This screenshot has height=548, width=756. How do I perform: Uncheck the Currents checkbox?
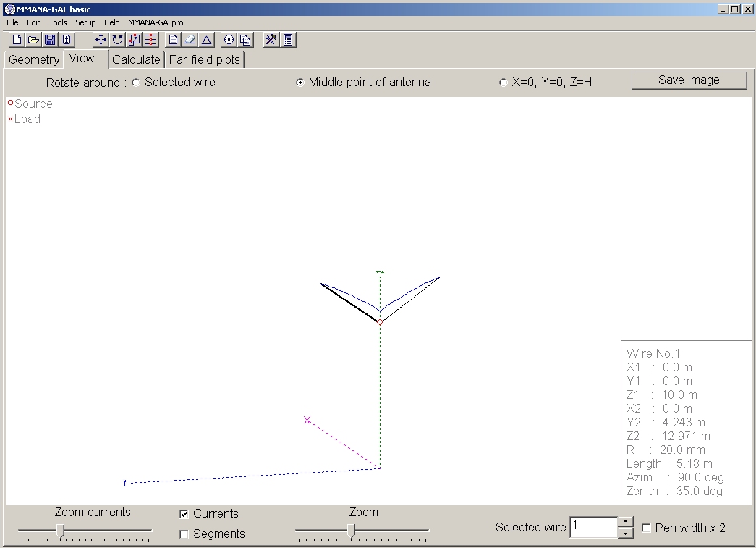coord(184,514)
